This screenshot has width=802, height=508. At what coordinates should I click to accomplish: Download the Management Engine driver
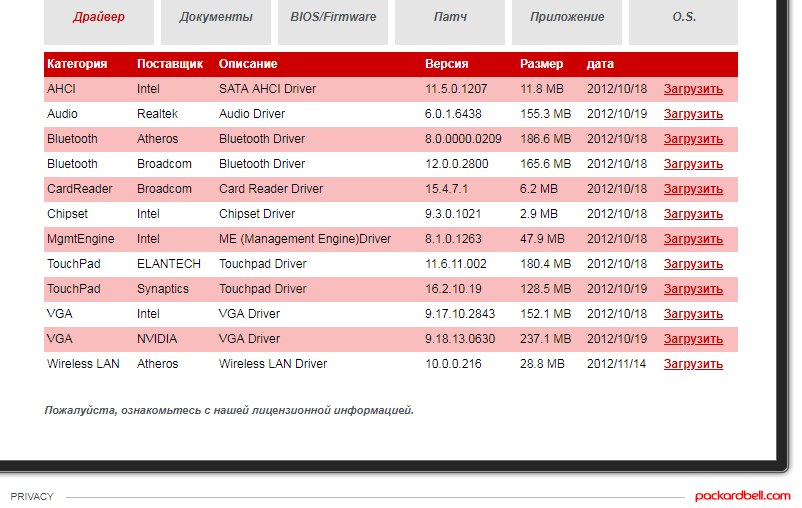[x=693, y=239]
